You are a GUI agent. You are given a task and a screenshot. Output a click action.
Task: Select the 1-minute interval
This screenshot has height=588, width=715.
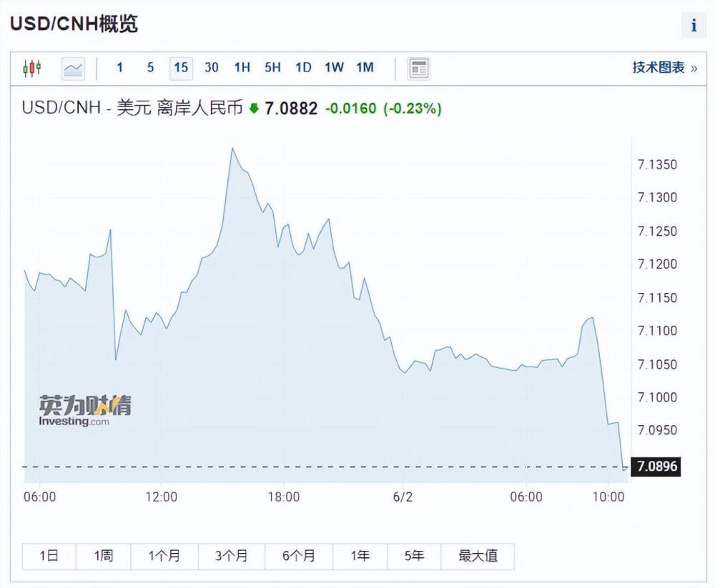pos(119,68)
